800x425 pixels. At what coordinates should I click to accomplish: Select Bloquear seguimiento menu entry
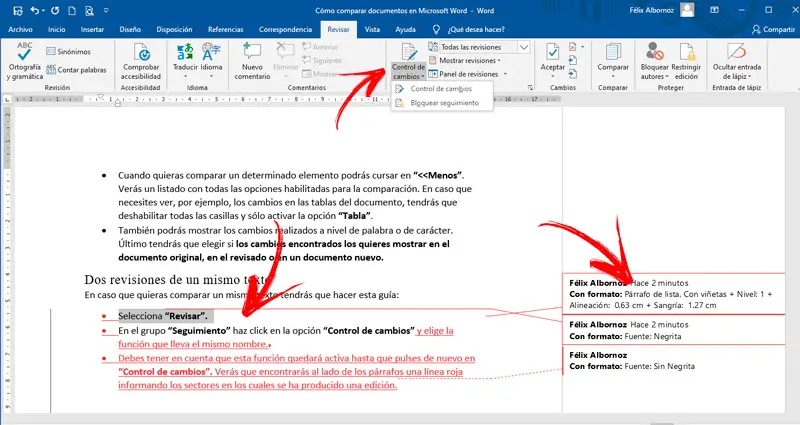coord(442,103)
